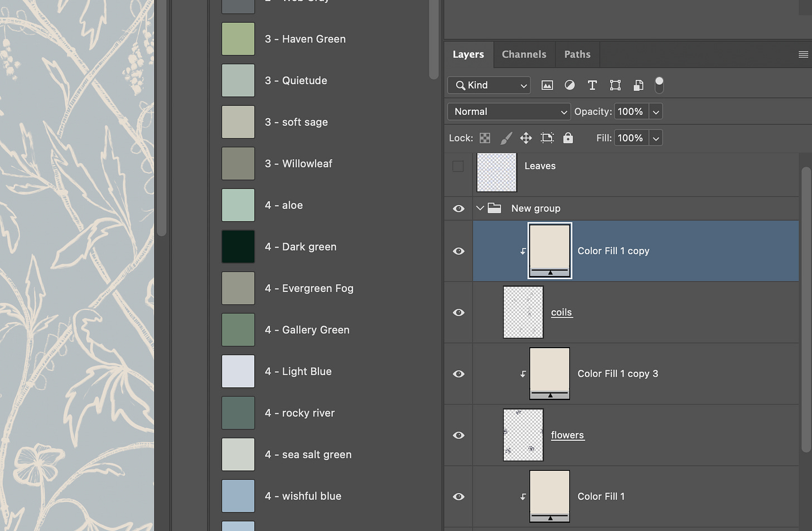Viewport: 812px width, 531px height.
Task: Select the rocky river color swatch
Action: click(x=238, y=413)
